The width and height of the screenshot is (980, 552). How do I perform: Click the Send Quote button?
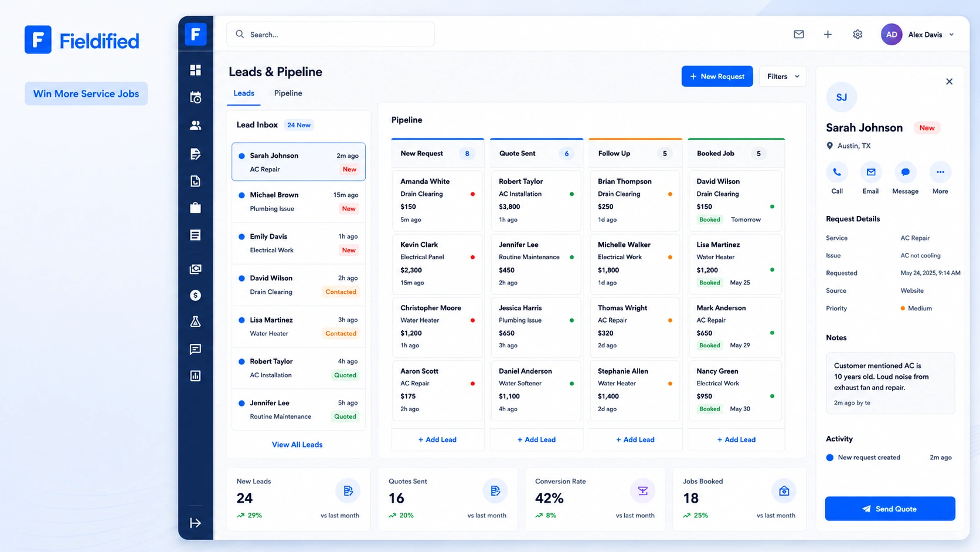(x=890, y=509)
